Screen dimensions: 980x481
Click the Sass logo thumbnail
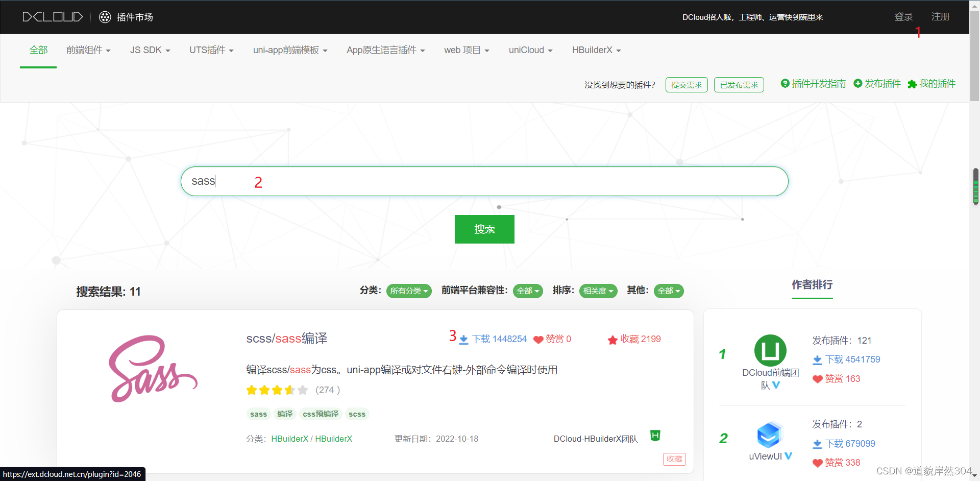point(153,369)
